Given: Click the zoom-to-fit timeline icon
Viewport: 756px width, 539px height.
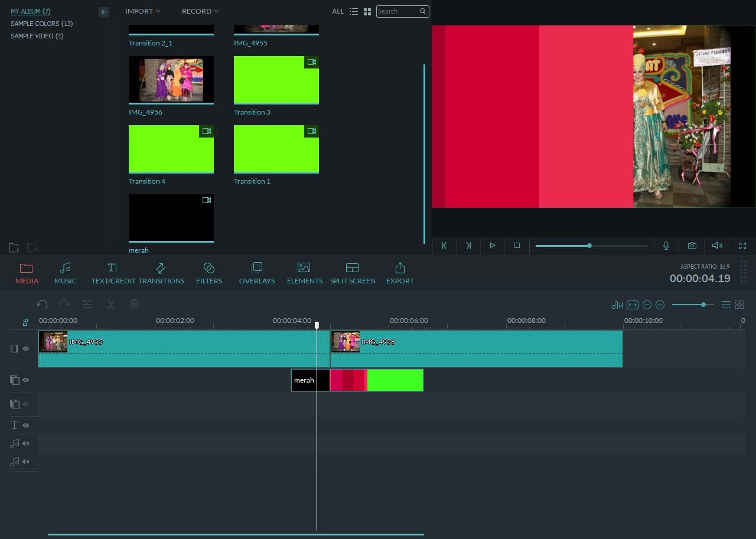Looking at the screenshot, I should pos(633,305).
